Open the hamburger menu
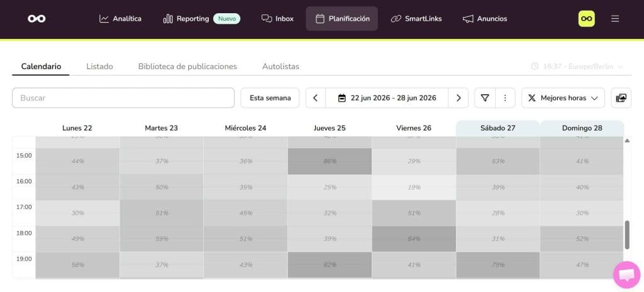644x292 pixels. pos(615,18)
